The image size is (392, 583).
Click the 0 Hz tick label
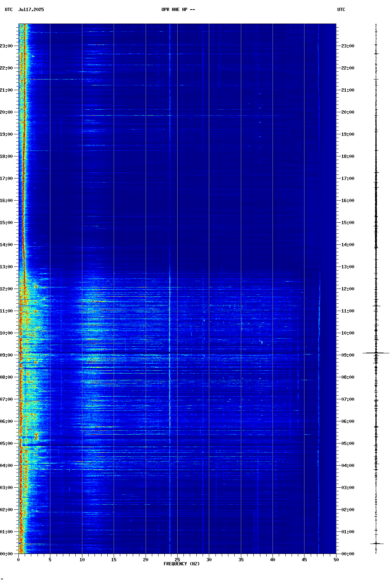[18, 560]
